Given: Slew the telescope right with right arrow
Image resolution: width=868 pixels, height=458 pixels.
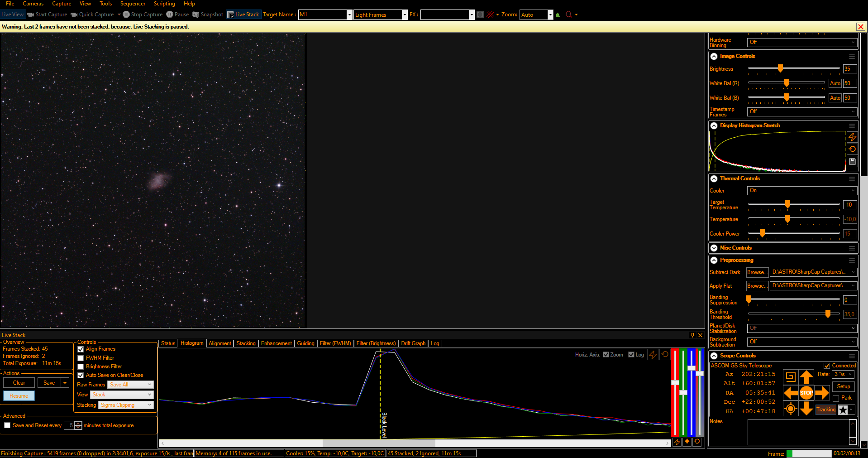Looking at the screenshot, I should (822, 393).
